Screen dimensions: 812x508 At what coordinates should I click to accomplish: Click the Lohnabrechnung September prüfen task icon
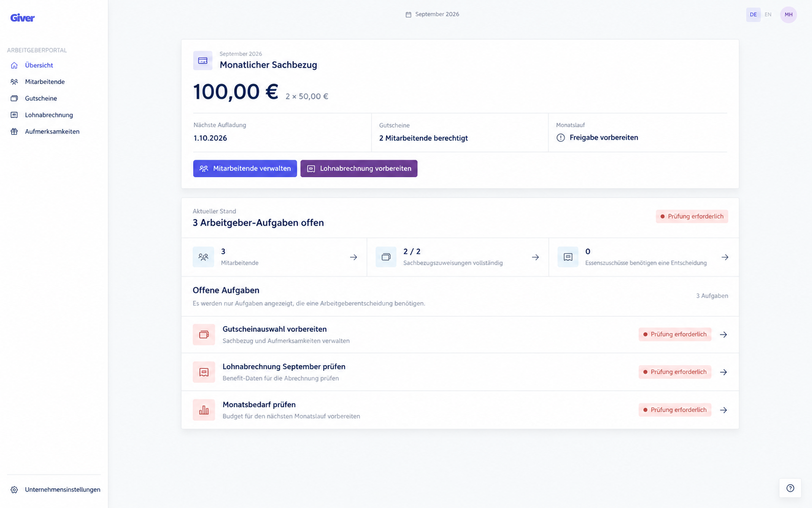click(x=204, y=372)
